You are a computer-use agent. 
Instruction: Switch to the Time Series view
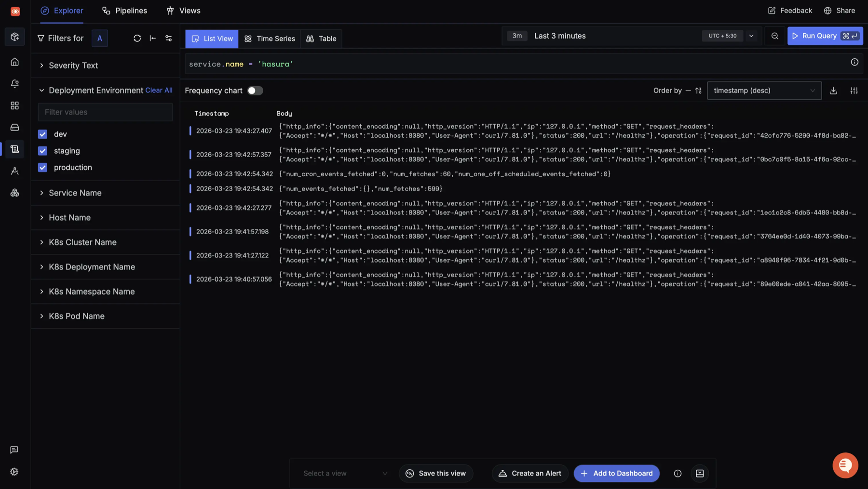270,39
